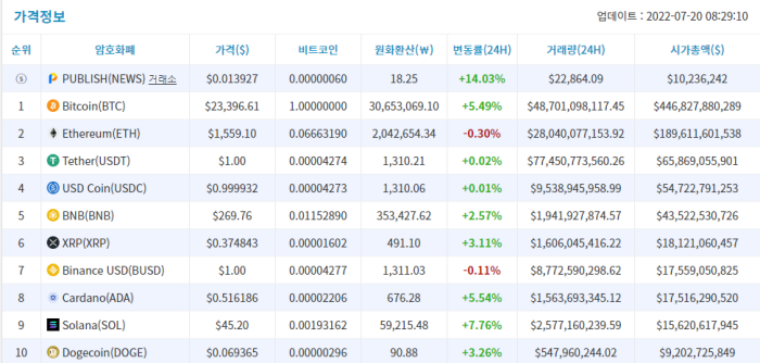
Task: Select Ethereum market cap $189,611,601,538
Action: click(697, 134)
